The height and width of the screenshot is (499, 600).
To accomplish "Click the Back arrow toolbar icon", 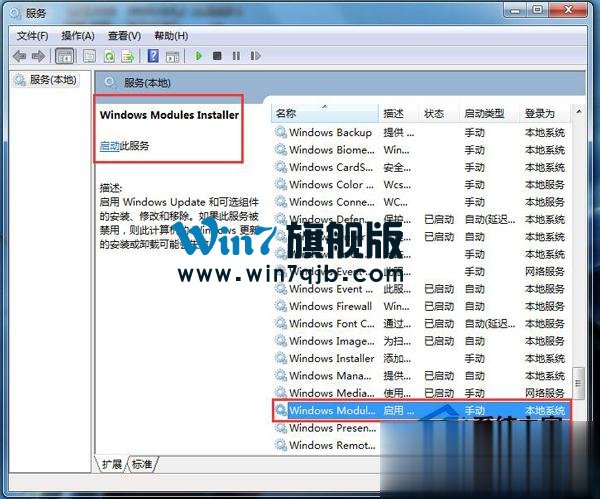I will 20,56.
